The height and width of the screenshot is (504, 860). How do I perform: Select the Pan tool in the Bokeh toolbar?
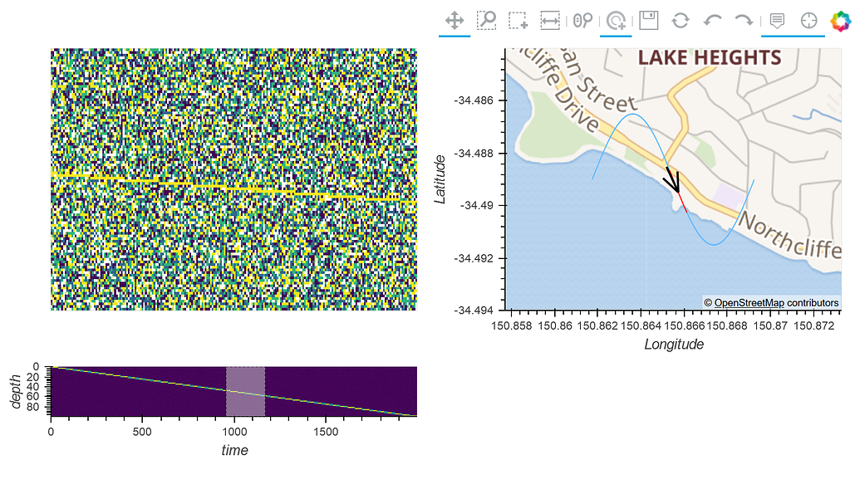pyautogui.click(x=454, y=20)
